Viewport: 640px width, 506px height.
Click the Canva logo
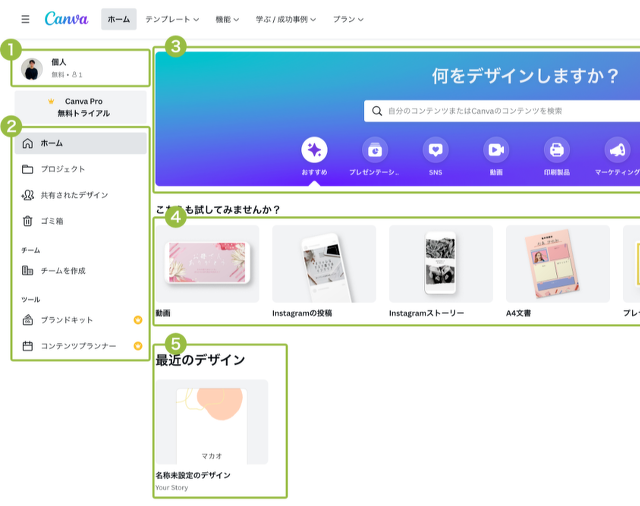67,19
